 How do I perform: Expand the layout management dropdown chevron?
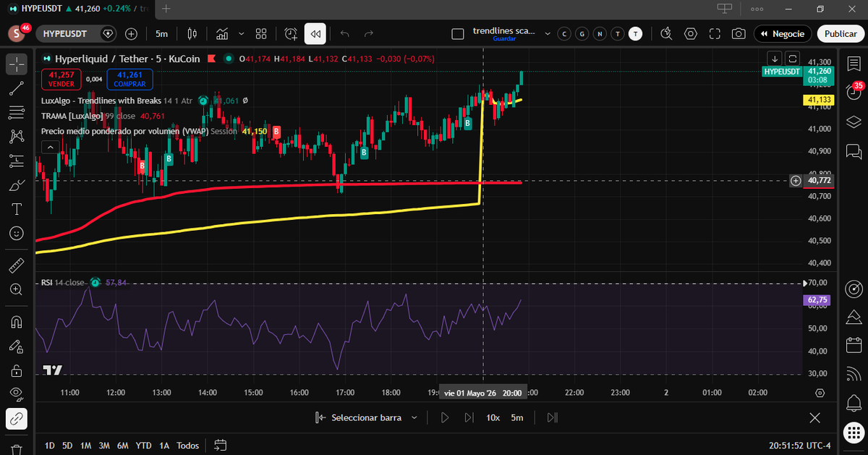547,33
